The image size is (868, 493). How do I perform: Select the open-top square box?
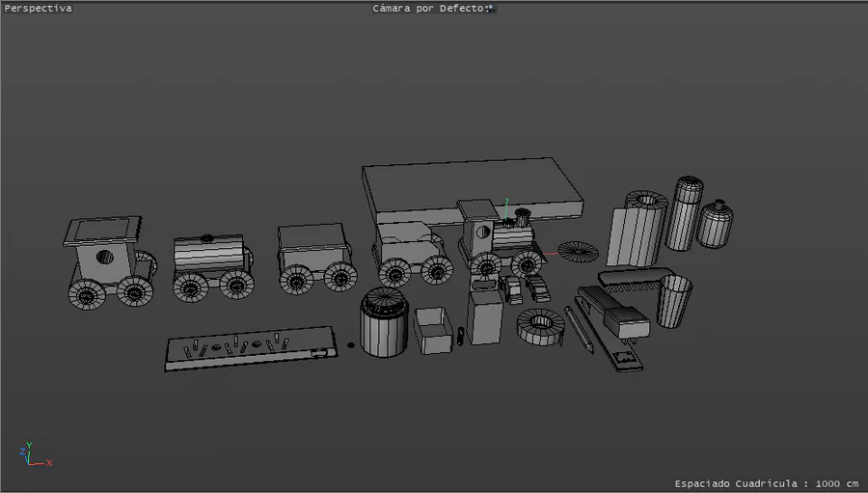(433, 330)
